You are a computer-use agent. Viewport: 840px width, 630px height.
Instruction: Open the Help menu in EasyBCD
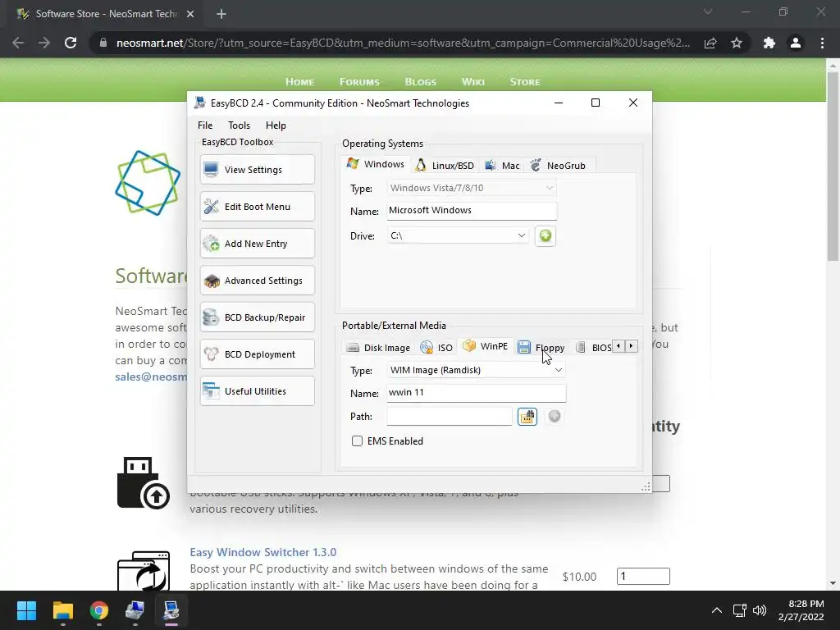coord(276,126)
